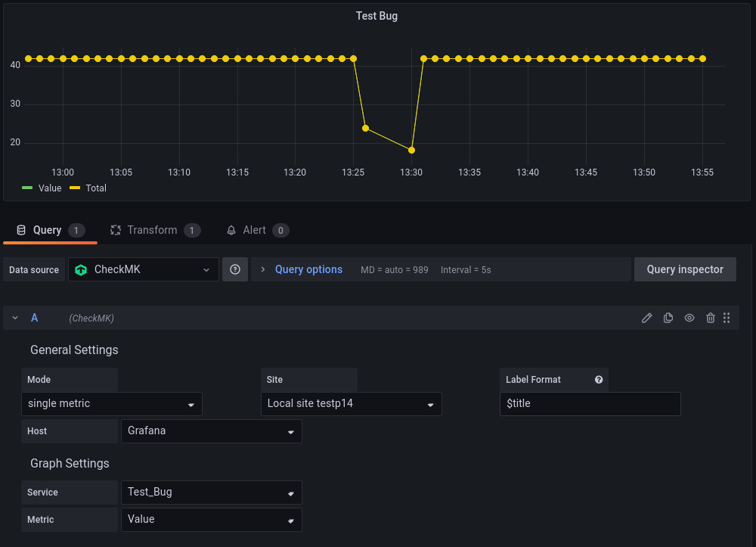The height and width of the screenshot is (547, 756).
Task: Click the bell icon beside Alert
Action: 231,230
